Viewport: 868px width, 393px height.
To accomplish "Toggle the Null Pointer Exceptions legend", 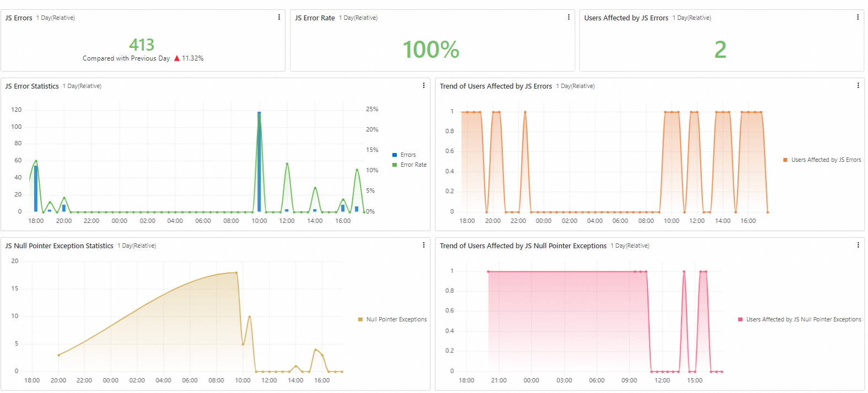I will pyautogui.click(x=392, y=320).
